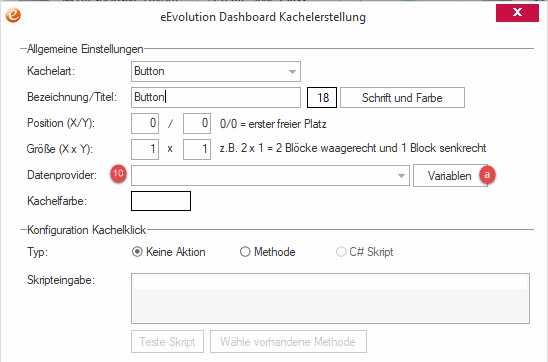
Task: Click the Teste Skript button
Action: click(167, 341)
